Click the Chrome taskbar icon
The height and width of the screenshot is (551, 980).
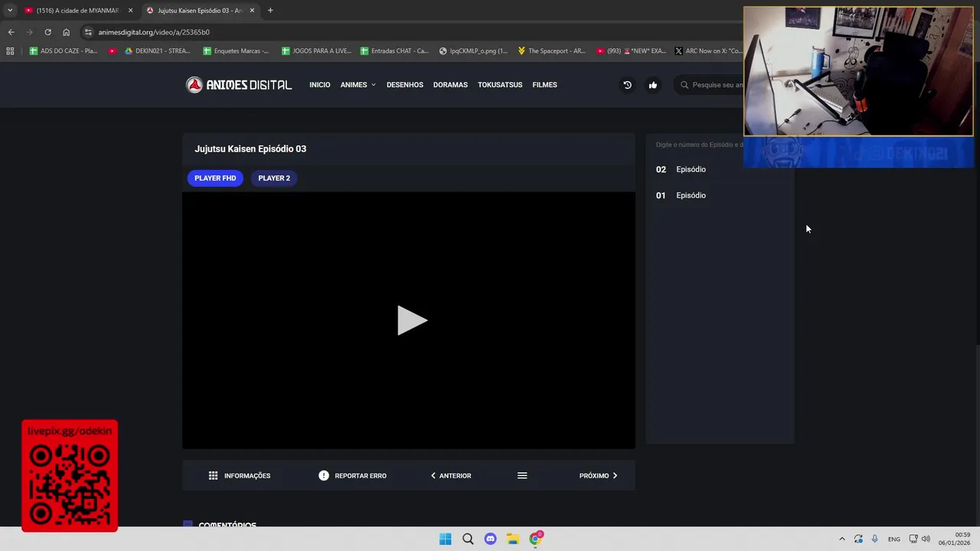[x=535, y=539]
